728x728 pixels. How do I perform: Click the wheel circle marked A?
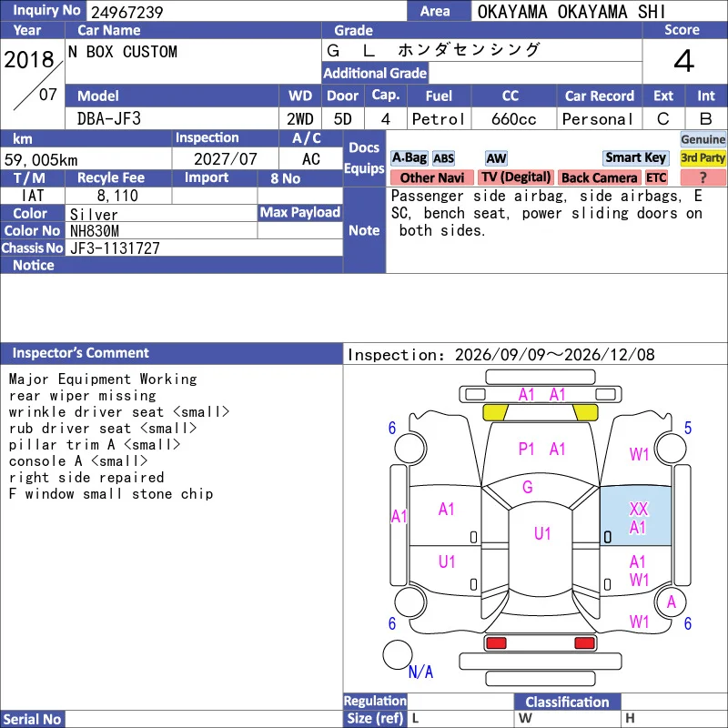coord(671,602)
